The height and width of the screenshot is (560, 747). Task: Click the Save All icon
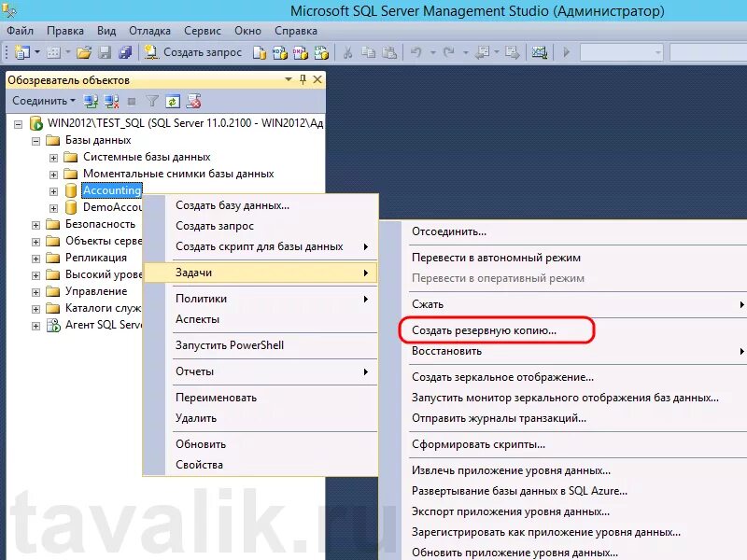coord(125,52)
